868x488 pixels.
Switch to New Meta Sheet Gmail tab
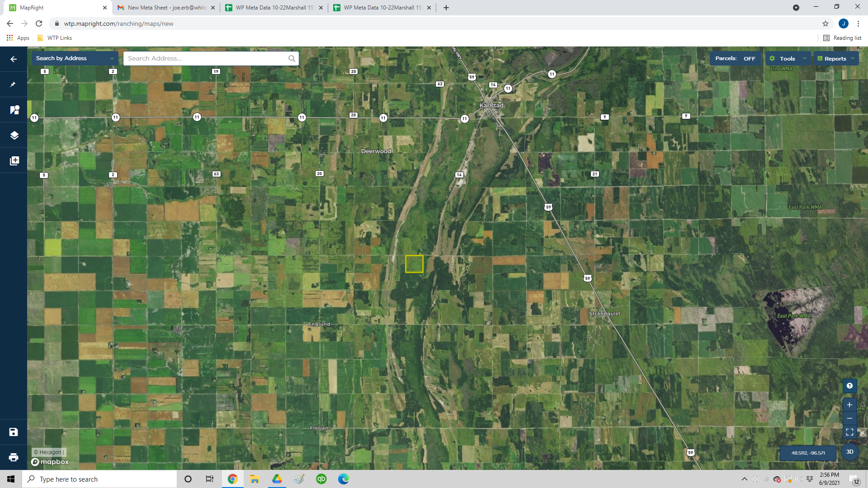coord(166,8)
